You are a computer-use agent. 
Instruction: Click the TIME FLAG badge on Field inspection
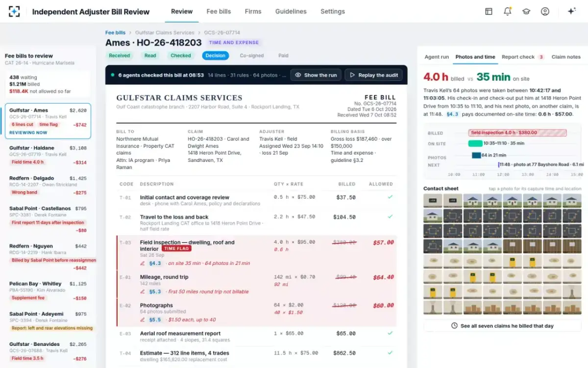click(176, 249)
